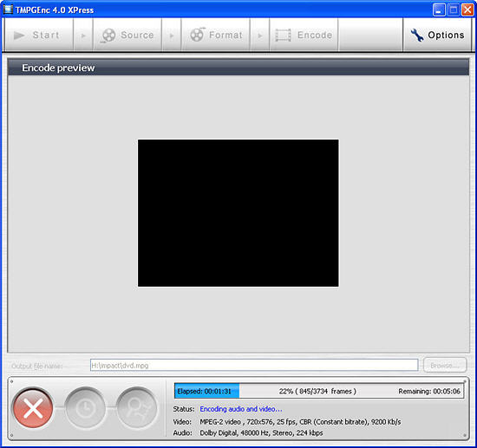Click 'Encoding audio and video...' status text
This screenshot has width=477, height=448.
click(x=241, y=409)
